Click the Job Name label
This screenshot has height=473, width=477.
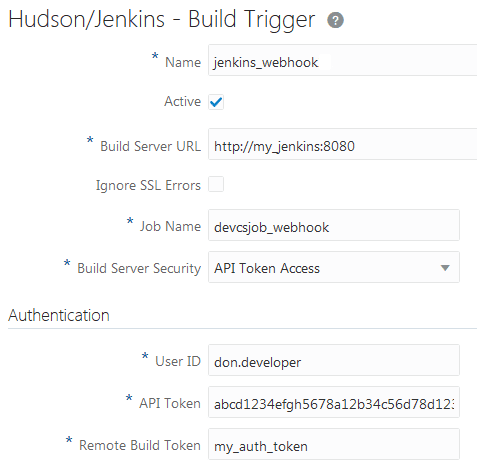pos(170,226)
